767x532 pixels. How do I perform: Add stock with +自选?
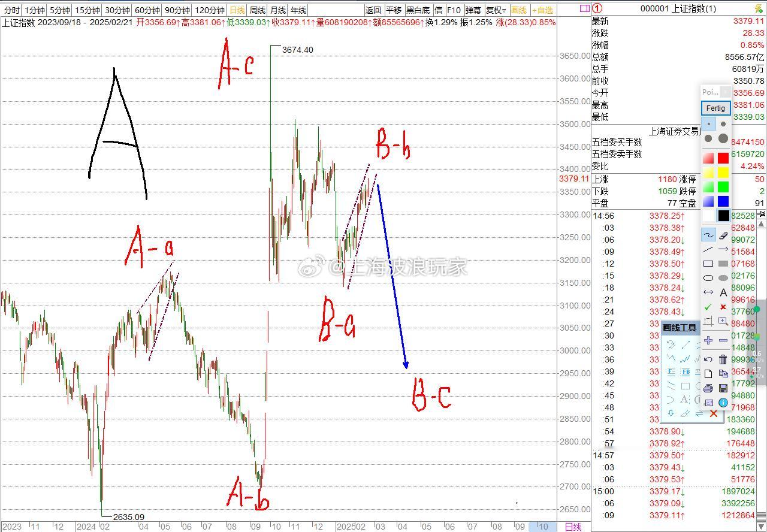(x=543, y=10)
